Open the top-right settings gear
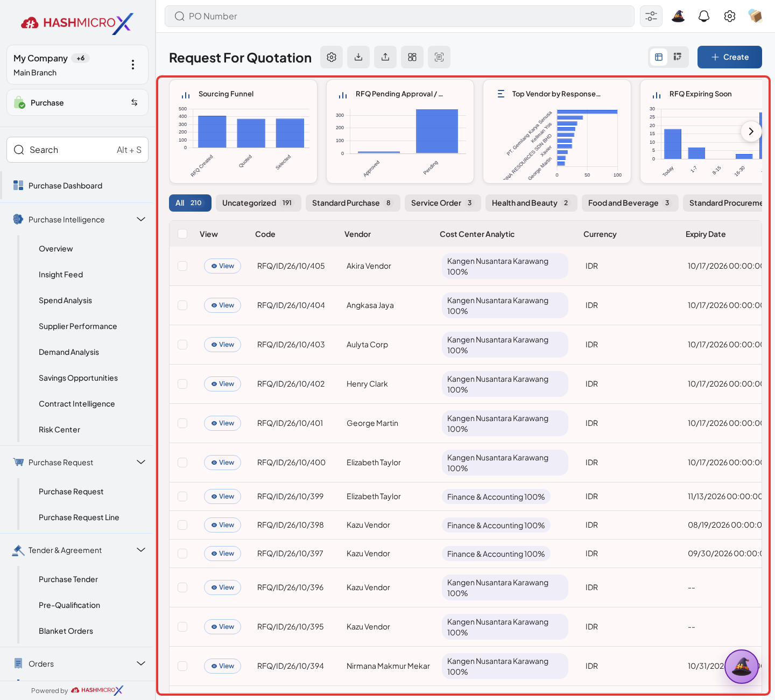The height and width of the screenshot is (700, 775). pos(730,16)
